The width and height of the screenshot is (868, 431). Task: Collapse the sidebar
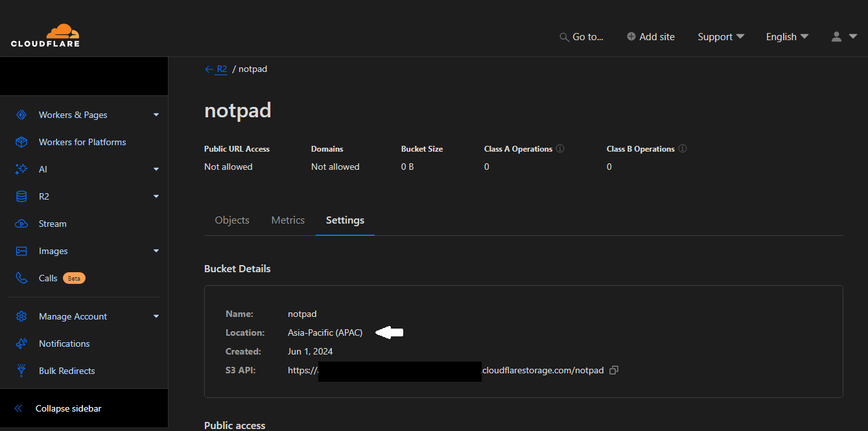pos(68,408)
